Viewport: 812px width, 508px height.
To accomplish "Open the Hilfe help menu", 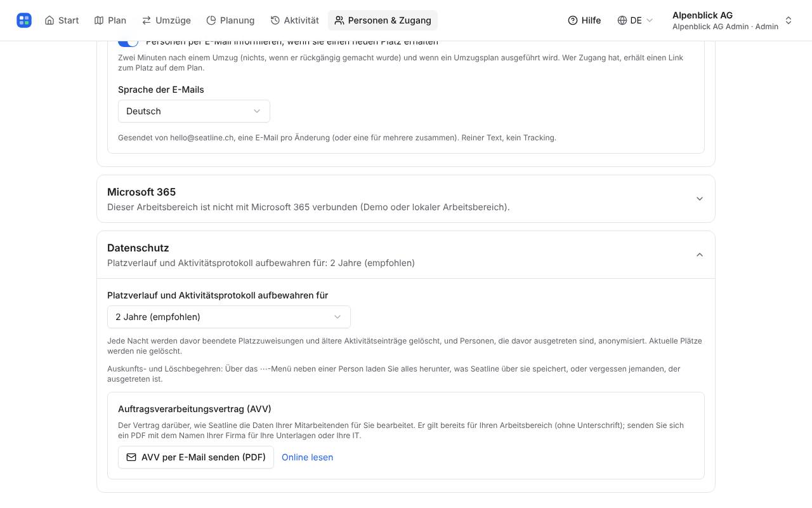I will click(584, 20).
